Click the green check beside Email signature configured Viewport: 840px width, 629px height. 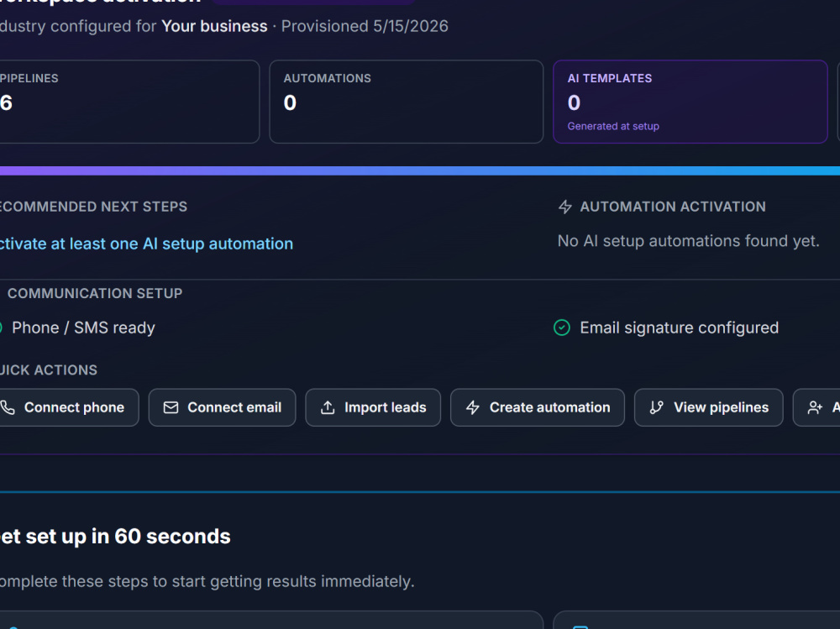pyautogui.click(x=562, y=328)
